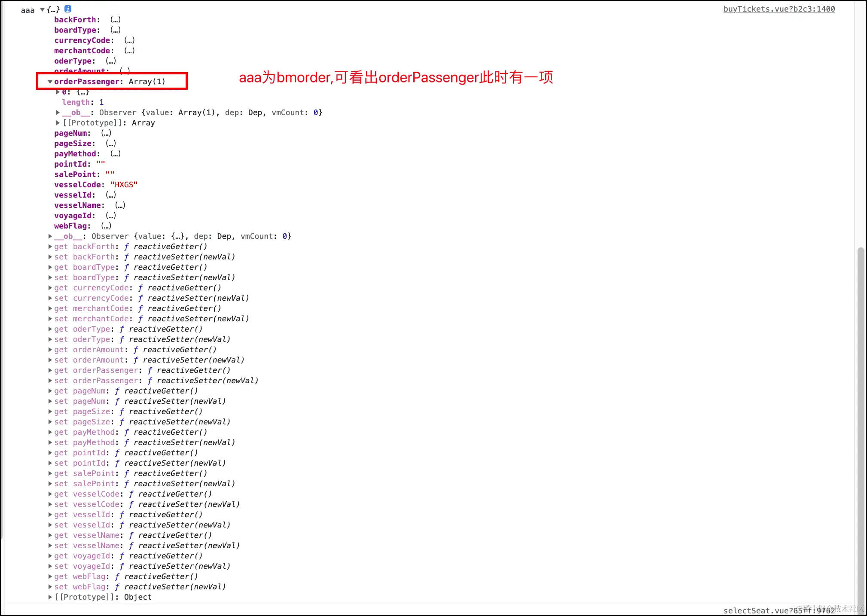Collapse the orderPassenger Array(1) entry

(50, 82)
